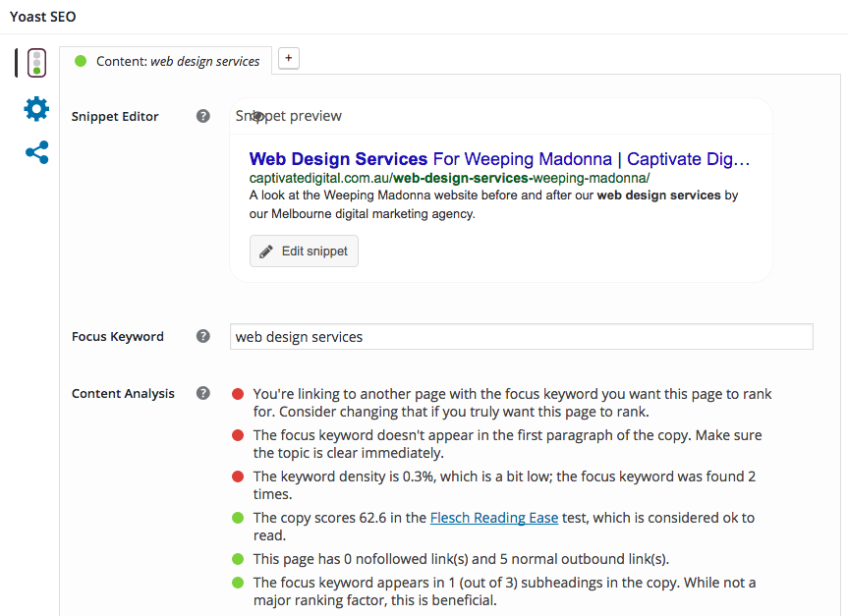Click the Snippet Editor label
The height and width of the screenshot is (616, 848).
pos(115,116)
